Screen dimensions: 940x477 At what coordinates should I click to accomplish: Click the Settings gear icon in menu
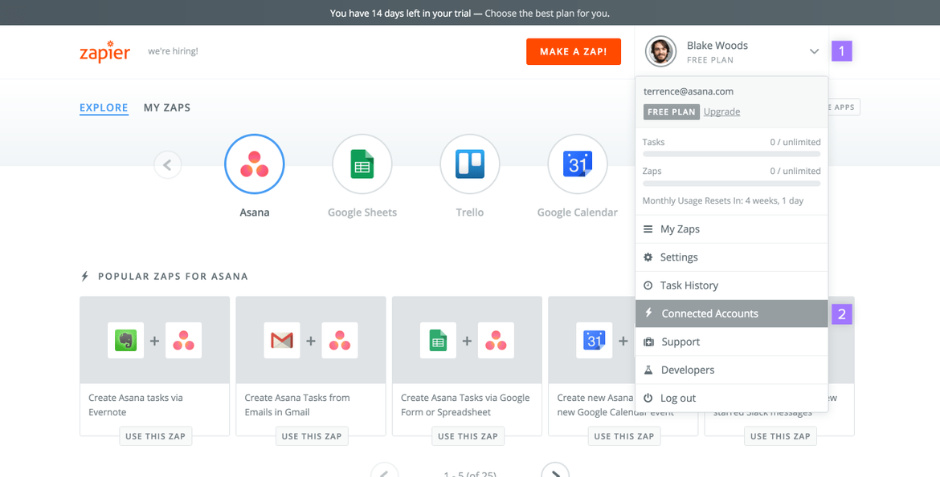(648, 257)
